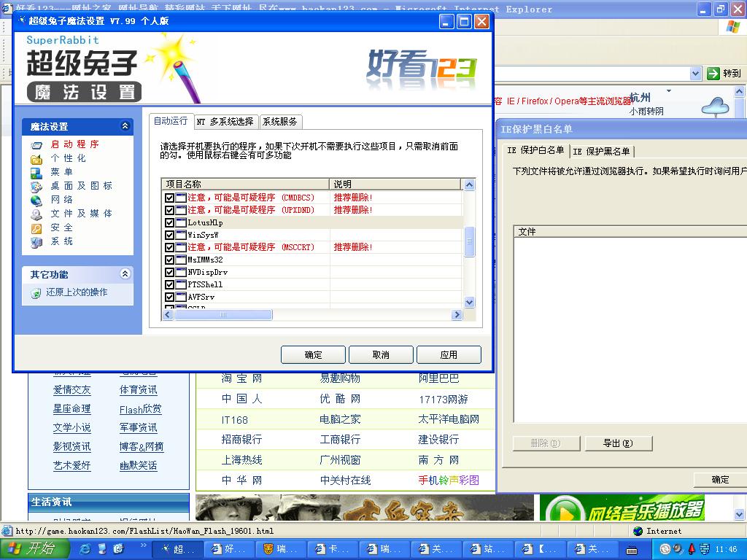Open the 启动程序 sidebar item
747x560 pixels.
pyautogui.click(x=75, y=144)
